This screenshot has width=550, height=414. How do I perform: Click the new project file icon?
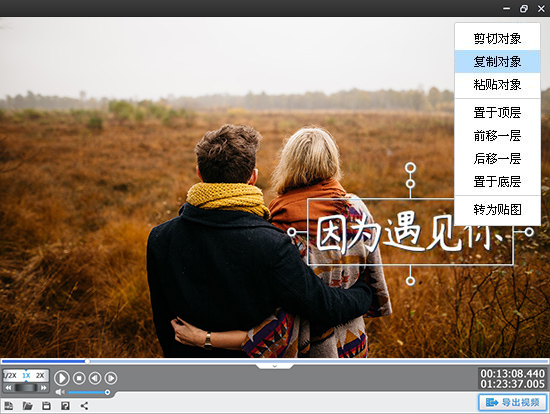8,406
